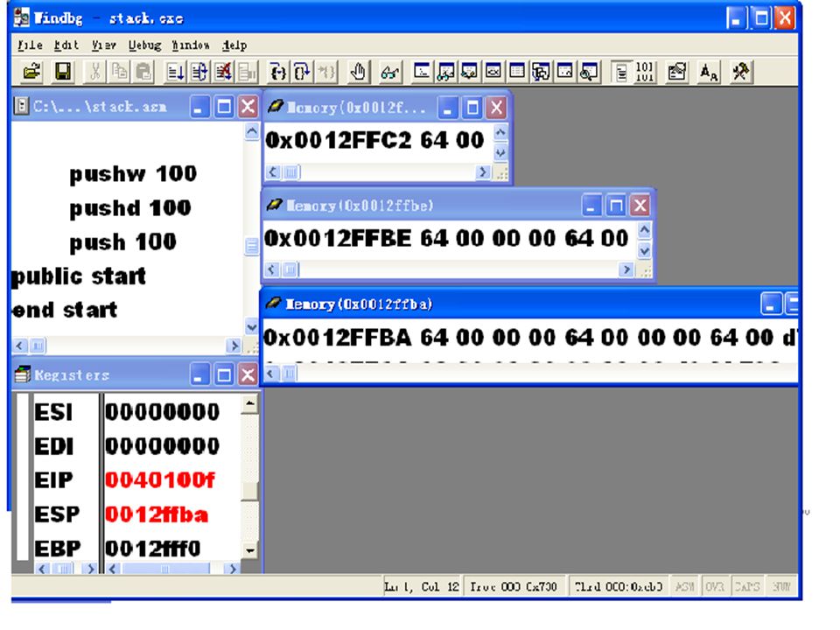Screen dimensions: 840x630
Task: Click the 101 binary display toolbar icon
Action: click(645, 71)
